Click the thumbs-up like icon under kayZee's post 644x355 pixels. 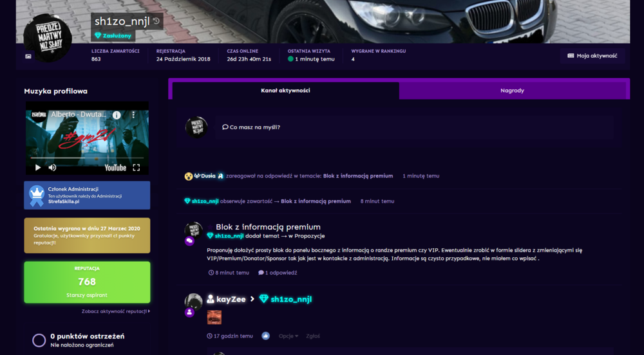[x=266, y=336]
